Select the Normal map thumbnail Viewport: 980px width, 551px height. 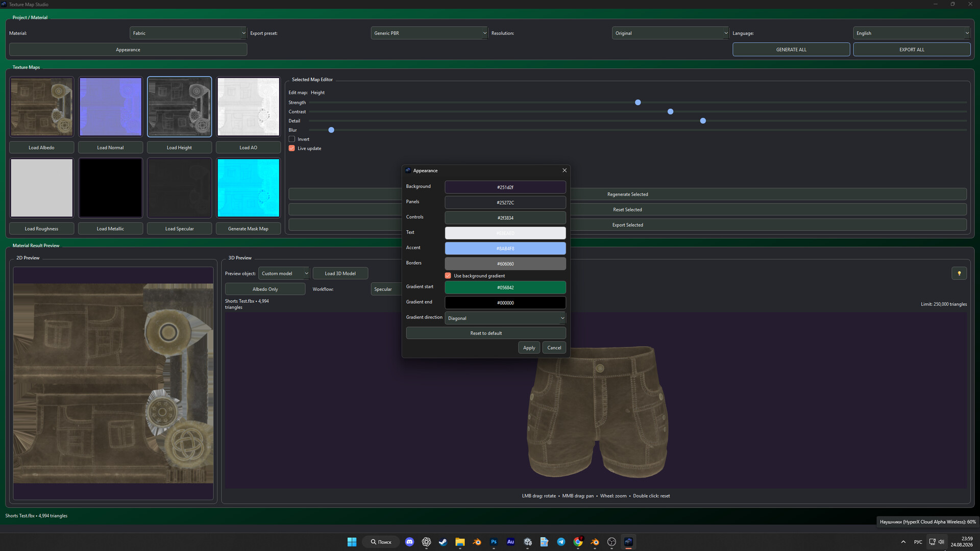pos(110,107)
